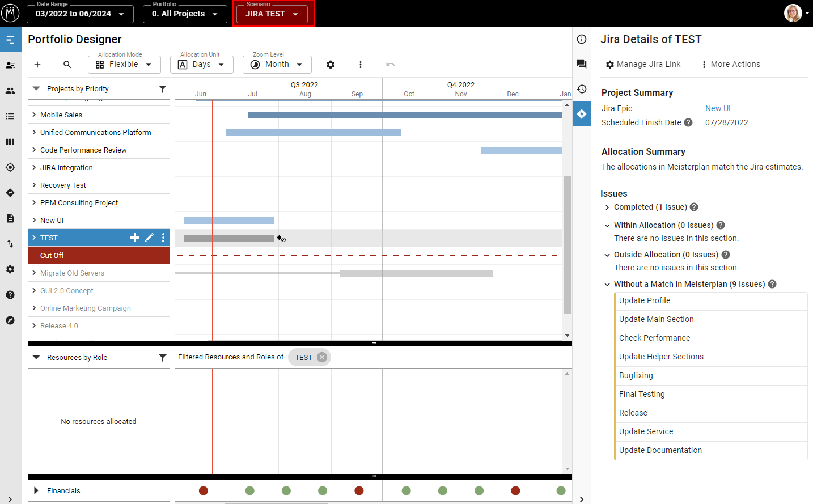
Task: Expand the left sidebar with bottom chevron
Action: coord(10,499)
